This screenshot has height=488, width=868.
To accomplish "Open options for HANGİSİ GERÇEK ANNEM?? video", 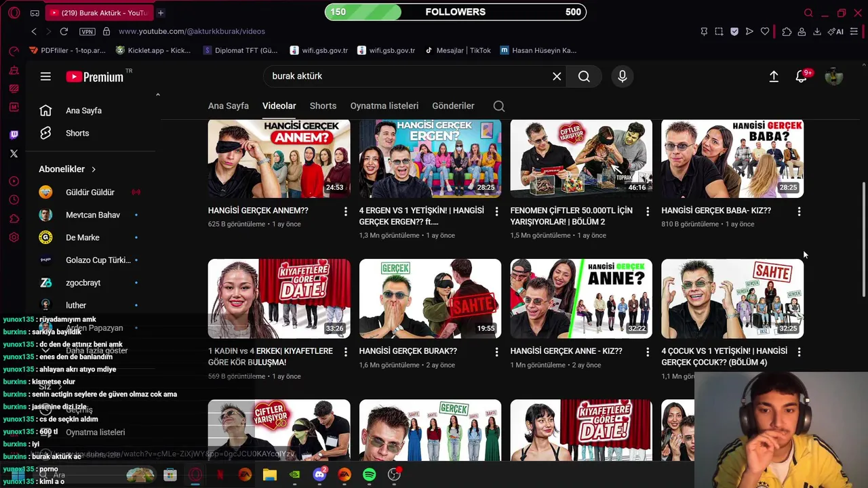I will tap(345, 211).
